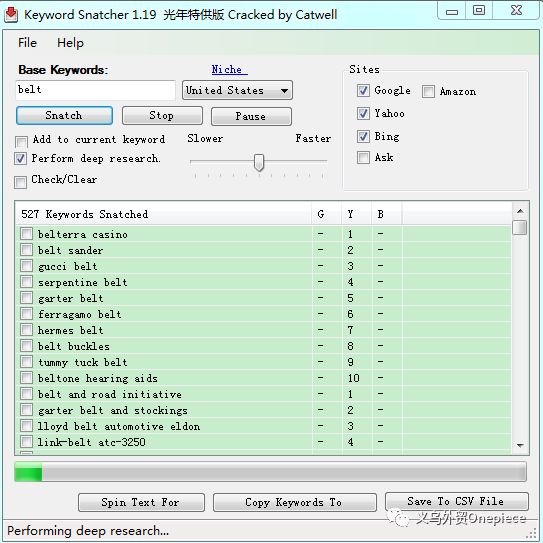The width and height of the screenshot is (543, 543).
Task: Select the link-belt atc-3250 text
Action: tap(91, 442)
